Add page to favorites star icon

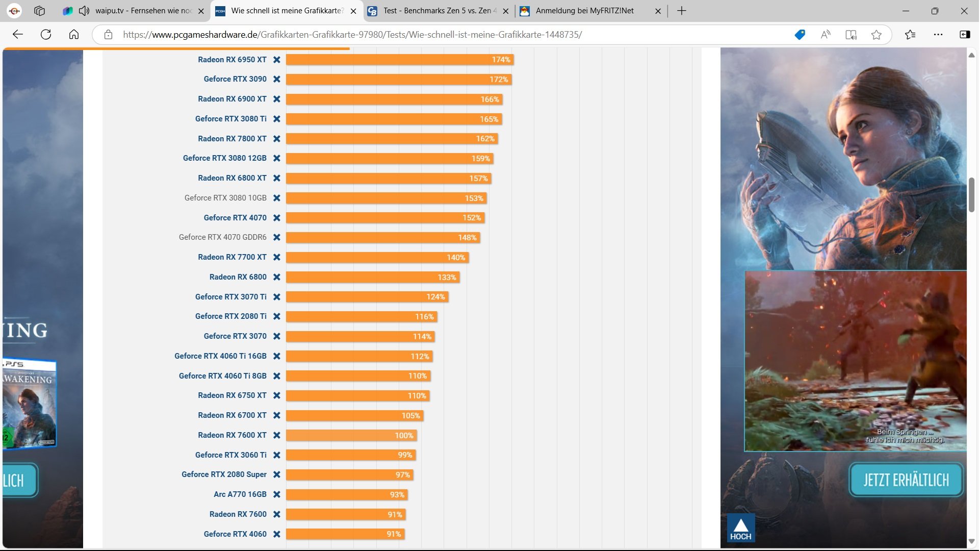tap(876, 35)
